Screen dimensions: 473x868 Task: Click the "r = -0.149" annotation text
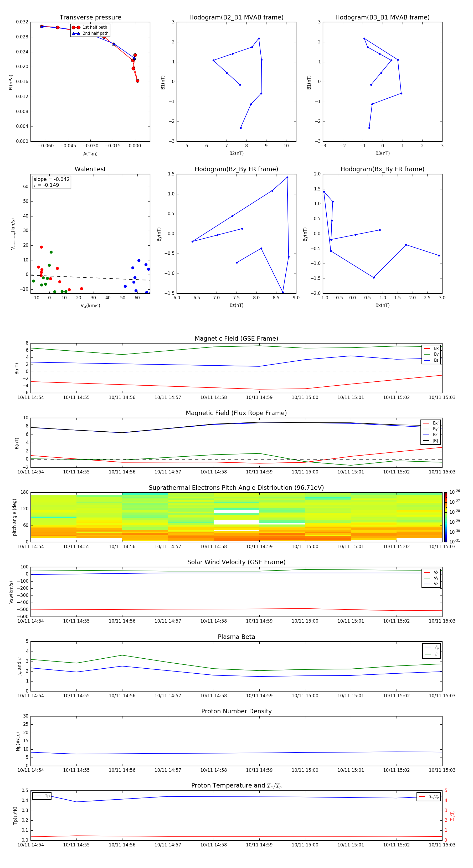click(x=47, y=185)
